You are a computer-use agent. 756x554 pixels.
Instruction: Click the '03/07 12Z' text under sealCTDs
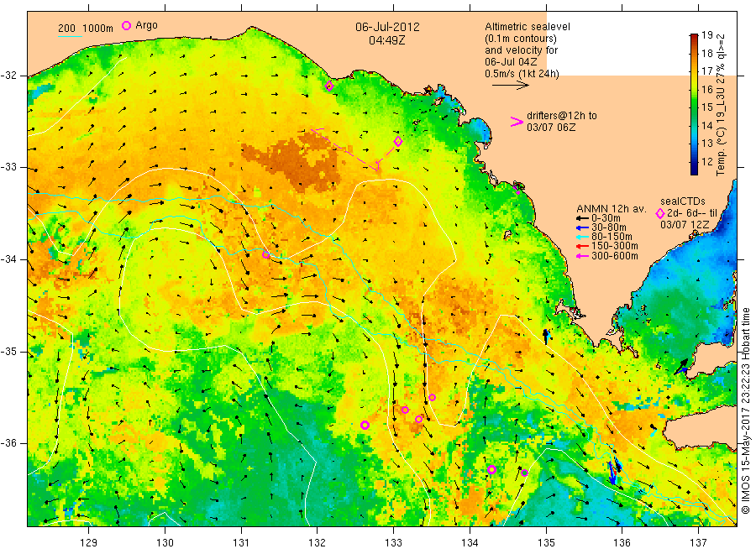pos(685,224)
